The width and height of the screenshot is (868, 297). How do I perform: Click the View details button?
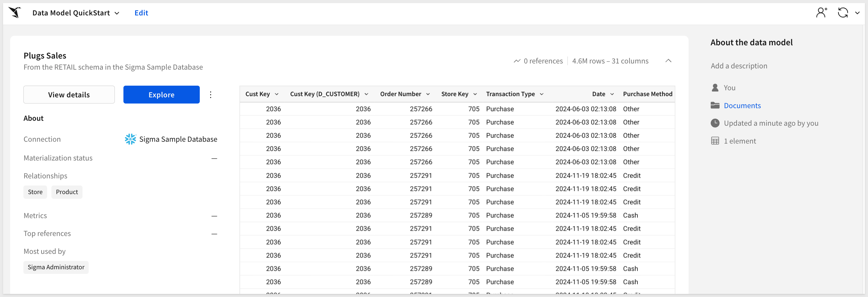(x=69, y=95)
